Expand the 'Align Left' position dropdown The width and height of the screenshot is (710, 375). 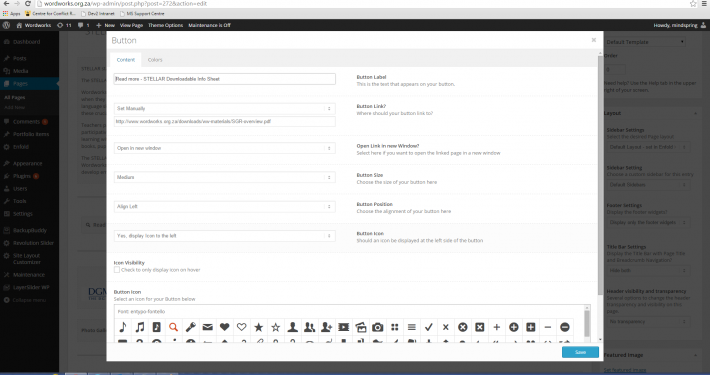coord(225,207)
